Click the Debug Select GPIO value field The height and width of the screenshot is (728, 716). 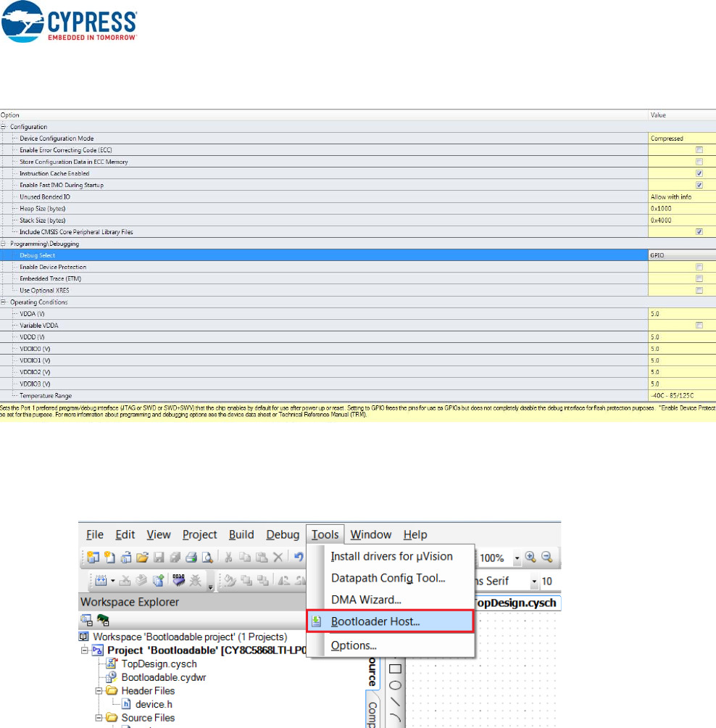click(681, 255)
